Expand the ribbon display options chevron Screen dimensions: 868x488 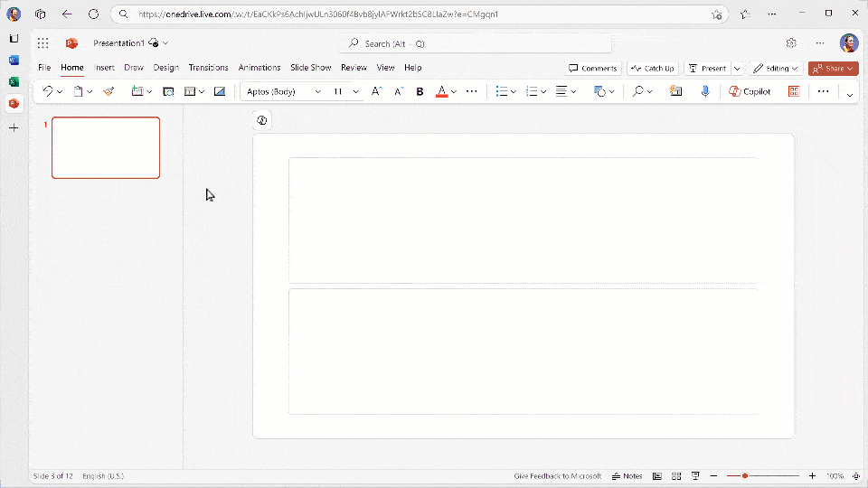tap(850, 95)
